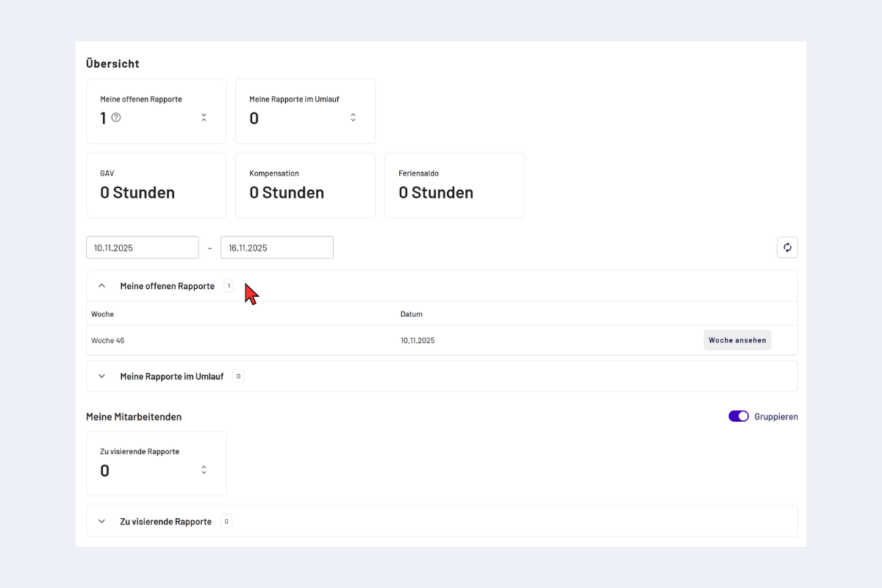The height and width of the screenshot is (588, 882).
Task: Turn off the Gruppieren toggle
Action: tap(738, 417)
